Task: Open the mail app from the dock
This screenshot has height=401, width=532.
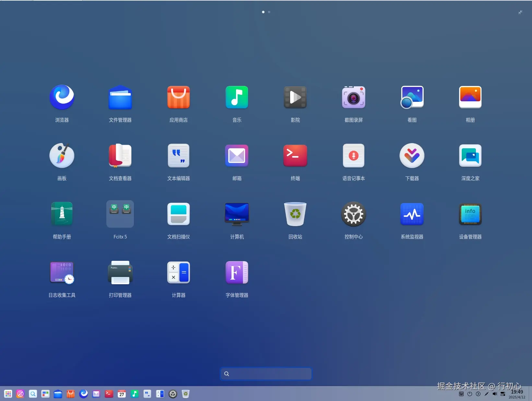Action: click(x=96, y=394)
